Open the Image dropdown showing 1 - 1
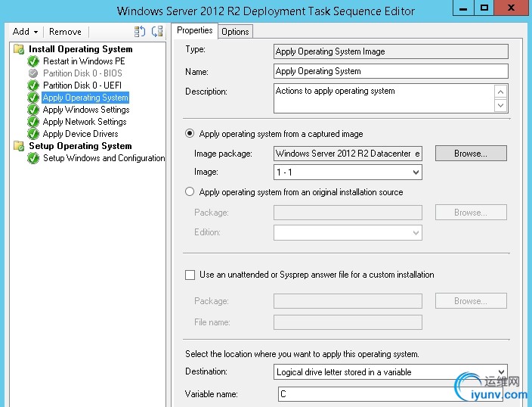 348,172
